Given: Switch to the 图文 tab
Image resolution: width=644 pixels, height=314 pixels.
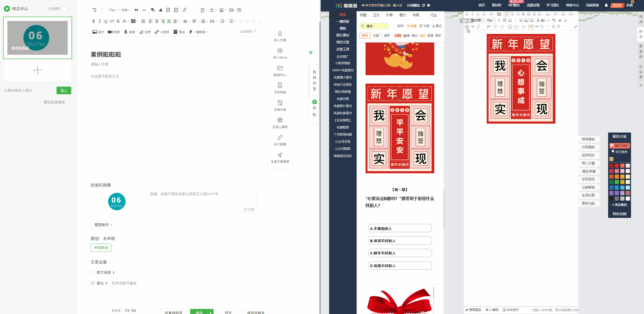Looking at the screenshot, I should 403,15.
